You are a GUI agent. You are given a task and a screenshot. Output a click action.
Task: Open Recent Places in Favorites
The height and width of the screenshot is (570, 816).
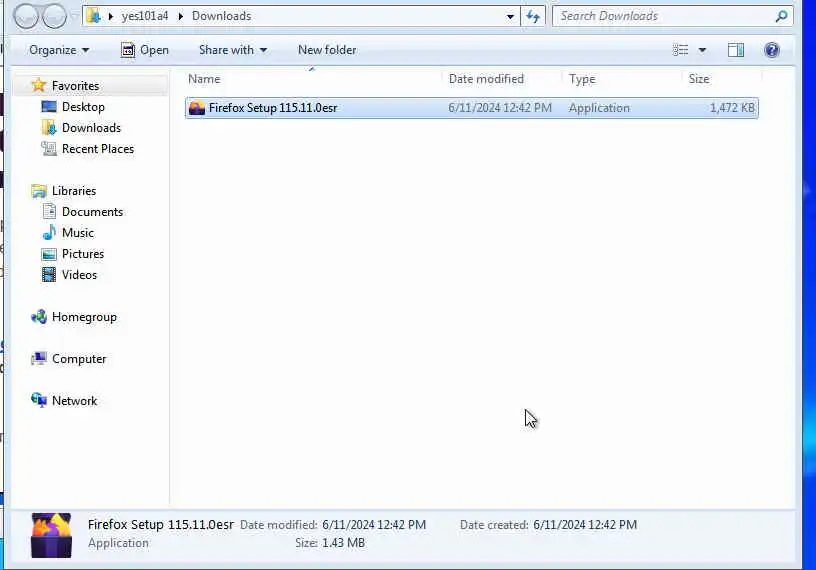pos(98,149)
